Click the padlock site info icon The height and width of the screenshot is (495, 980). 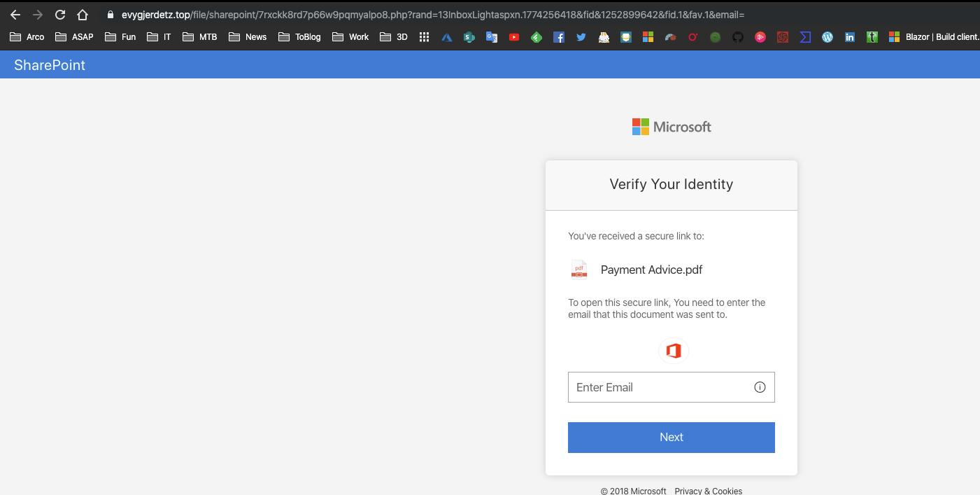tap(110, 15)
